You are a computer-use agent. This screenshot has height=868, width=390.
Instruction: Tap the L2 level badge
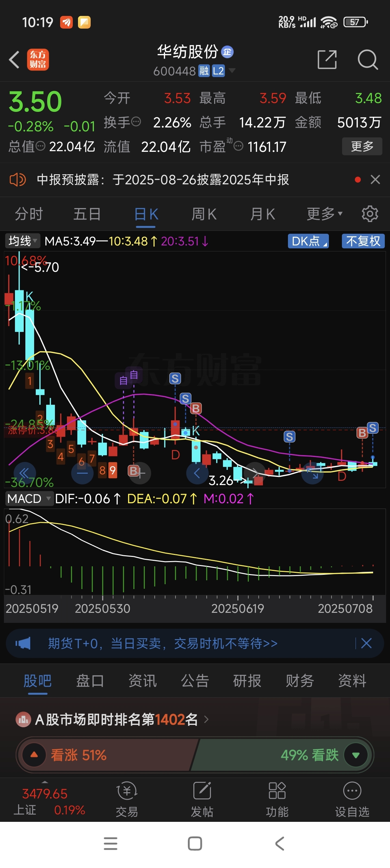218,71
